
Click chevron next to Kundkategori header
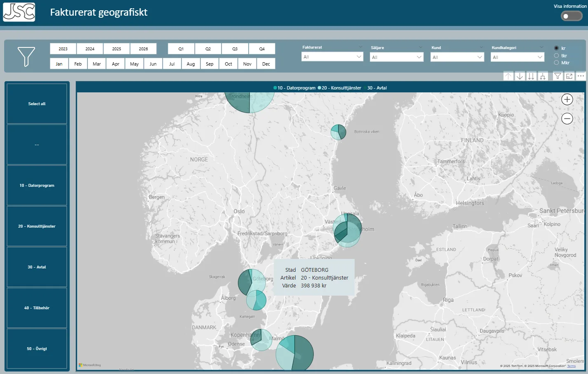tap(541, 47)
